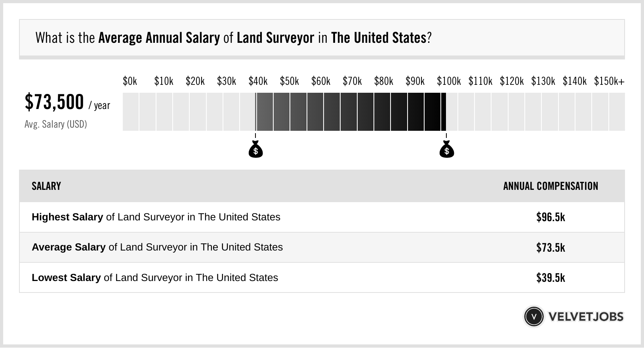The width and height of the screenshot is (644, 348).
Task: Click the $150k+ scale label
Action: pyautogui.click(x=609, y=82)
